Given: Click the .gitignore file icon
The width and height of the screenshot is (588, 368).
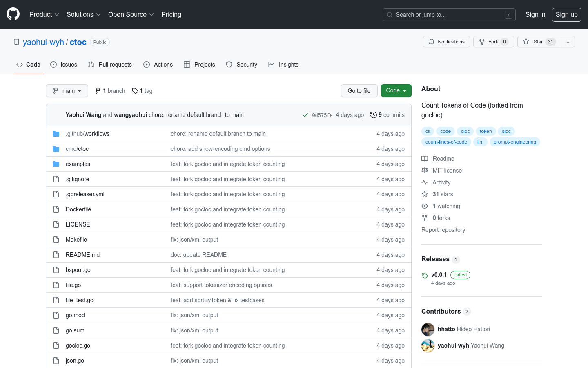Looking at the screenshot, I should tap(56, 179).
